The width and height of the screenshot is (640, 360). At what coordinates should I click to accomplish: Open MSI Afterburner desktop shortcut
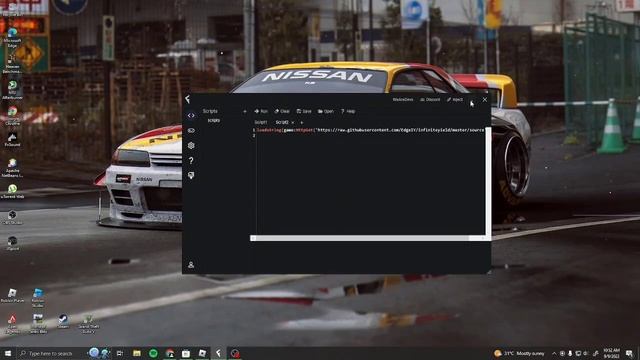tap(12, 90)
